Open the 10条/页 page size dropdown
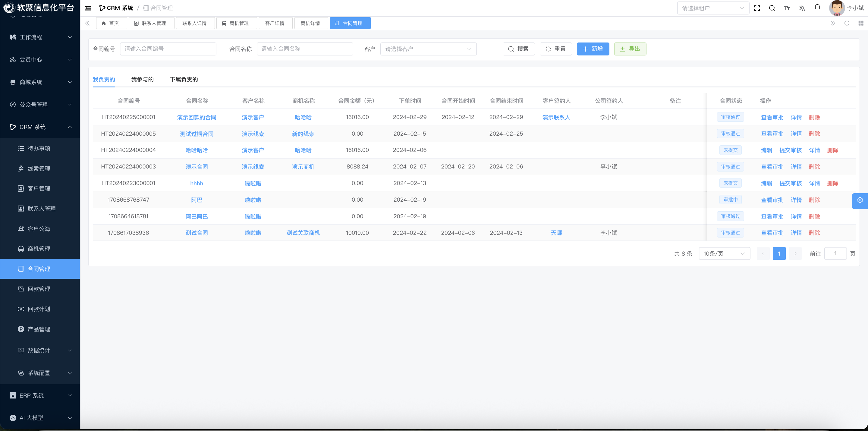 click(724, 253)
